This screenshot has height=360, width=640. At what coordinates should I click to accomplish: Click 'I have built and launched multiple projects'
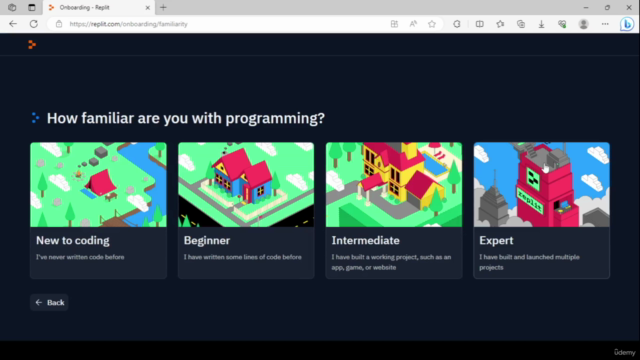click(x=529, y=262)
